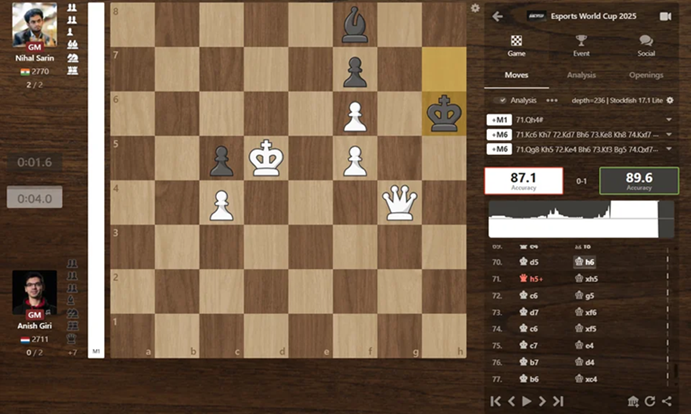Open the Social tab
691x414 pixels.
[645, 45]
